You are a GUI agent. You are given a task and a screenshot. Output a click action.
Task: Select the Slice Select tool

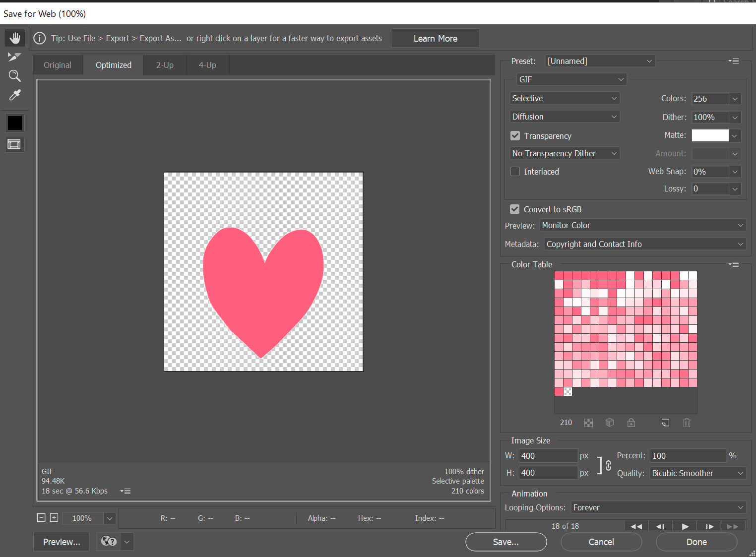coord(15,57)
